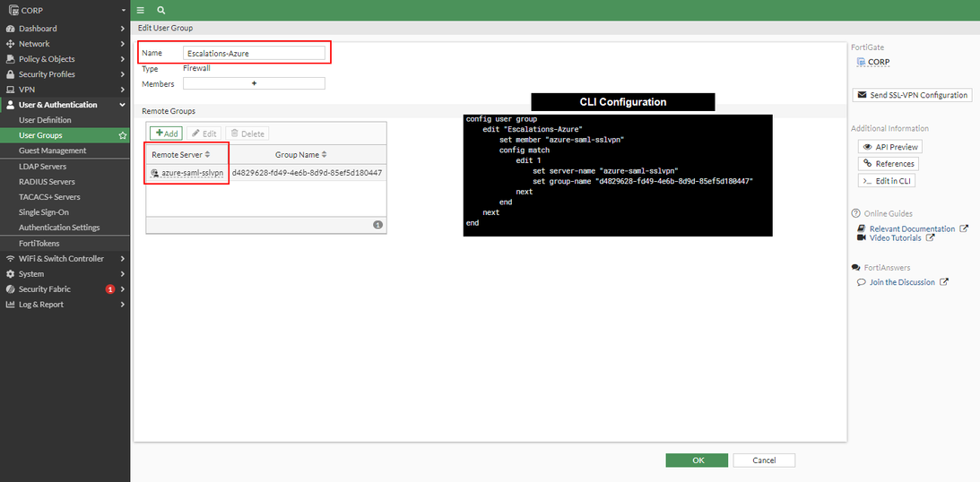This screenshot has height=482, width=980.
Task: Open the CORP VDOM dropdown arrow
Action: click(124, 10)
